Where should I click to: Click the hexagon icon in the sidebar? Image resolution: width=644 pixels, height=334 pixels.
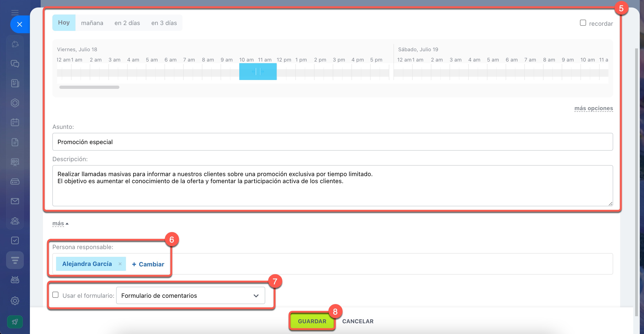(x=15, y=103)
